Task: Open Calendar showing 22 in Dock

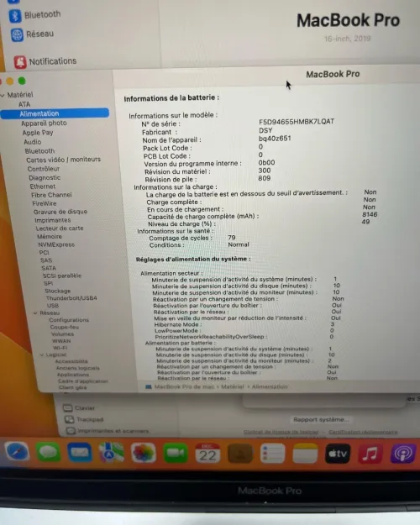Action: (207, 453)
